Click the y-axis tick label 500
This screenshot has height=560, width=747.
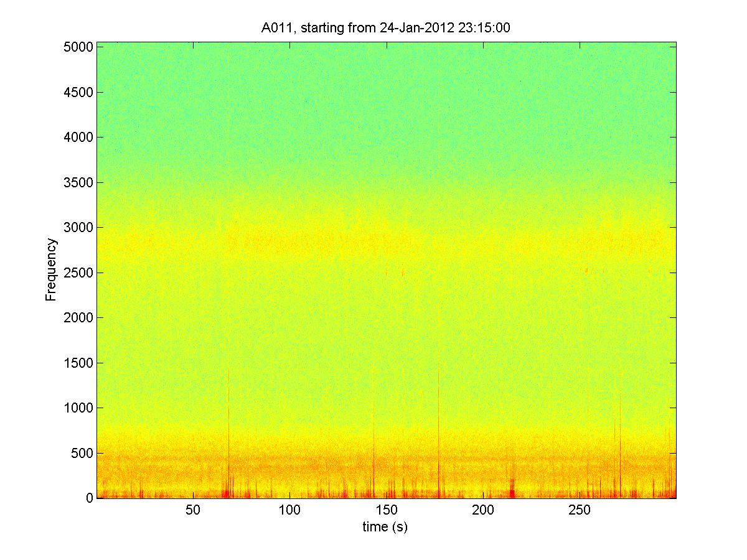tap(82, 454)
